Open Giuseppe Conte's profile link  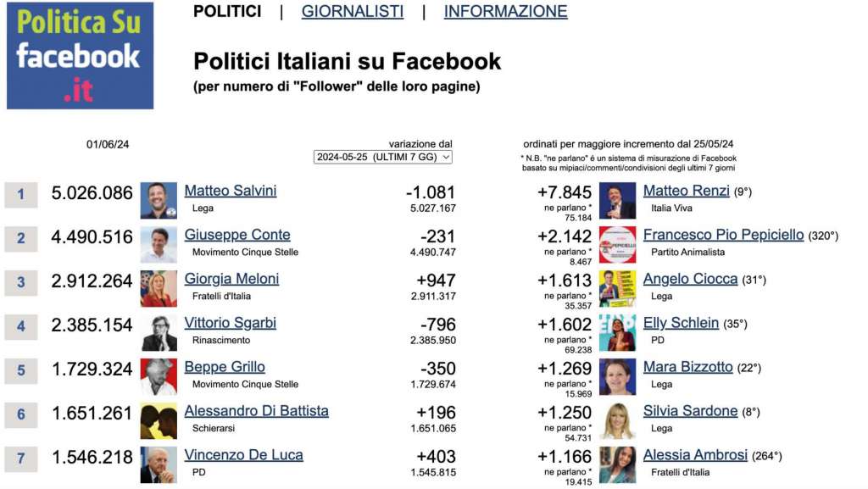(x=237, y=235)
